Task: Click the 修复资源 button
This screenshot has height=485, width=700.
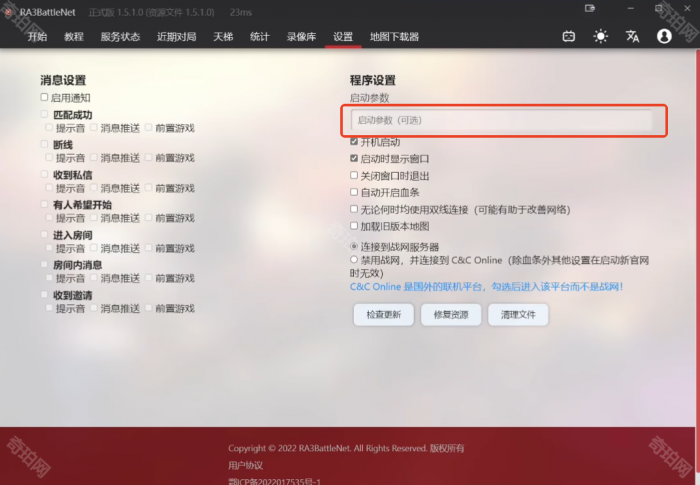Action: click(451, 314)
